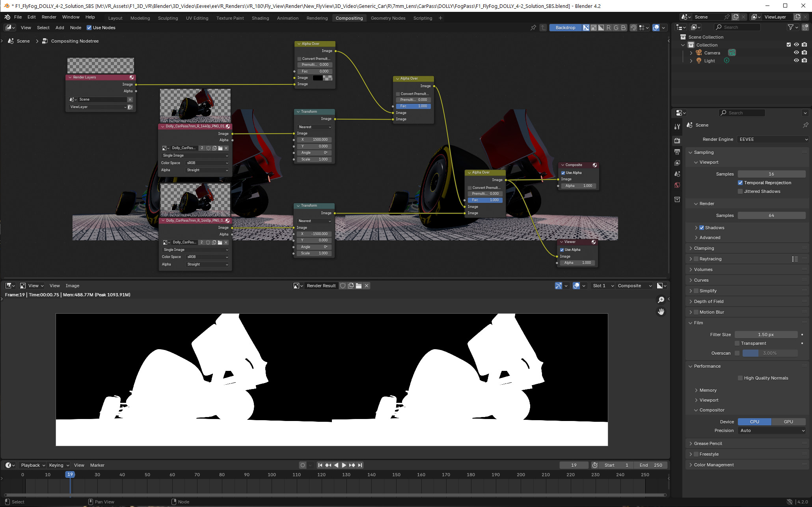
Task: Open the Tool properties tab icon
Action: (677, 126)
